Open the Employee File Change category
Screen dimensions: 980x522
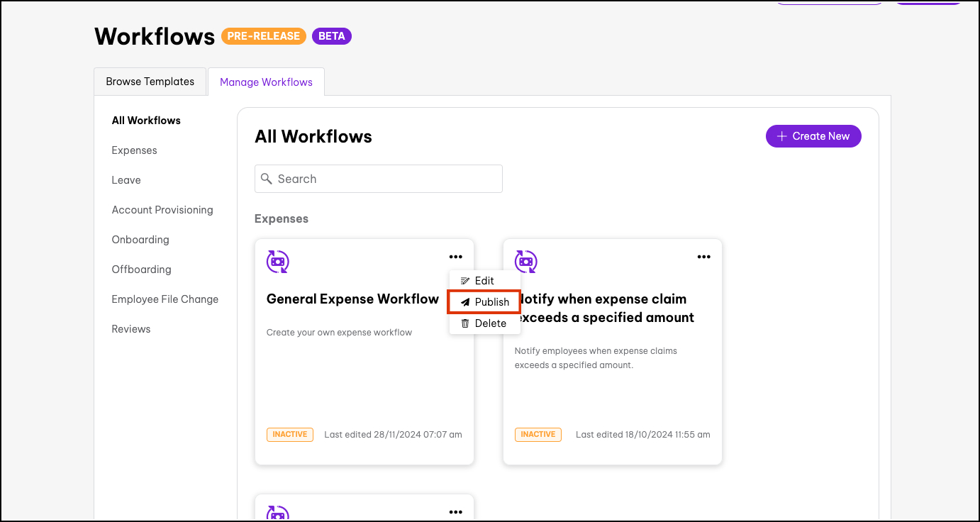(x=165, y=299)
